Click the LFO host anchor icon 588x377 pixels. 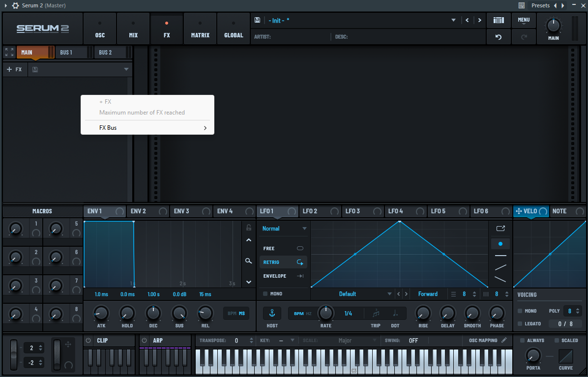click(x=272, y=314)
